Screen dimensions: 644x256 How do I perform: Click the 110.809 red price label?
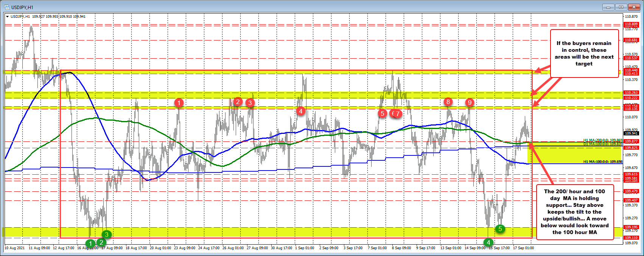(x=631, y=24)
